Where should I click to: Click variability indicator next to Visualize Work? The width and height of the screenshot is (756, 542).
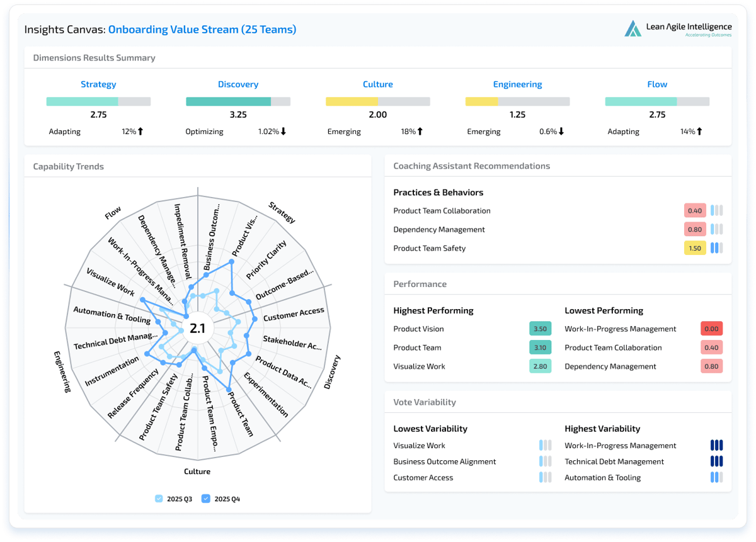[545, 445]
